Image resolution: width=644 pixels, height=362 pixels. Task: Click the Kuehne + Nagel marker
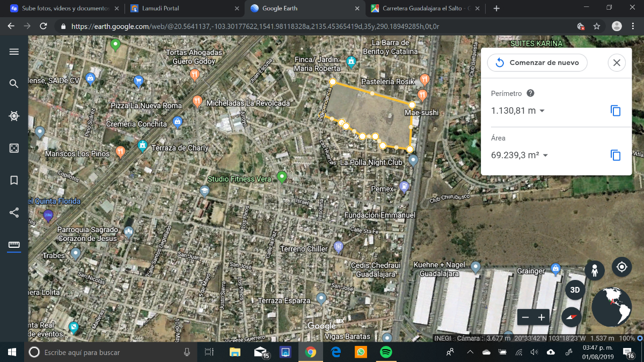click(x=475, y=267)
